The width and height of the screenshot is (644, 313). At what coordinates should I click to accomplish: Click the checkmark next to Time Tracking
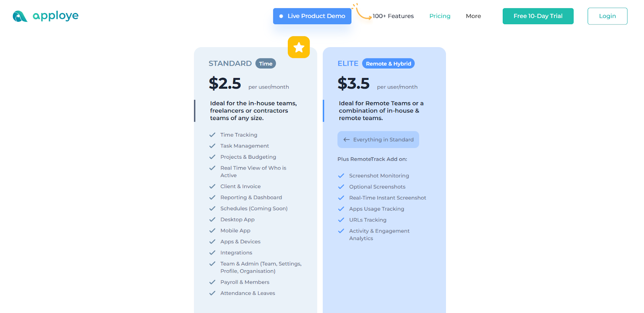212,135
